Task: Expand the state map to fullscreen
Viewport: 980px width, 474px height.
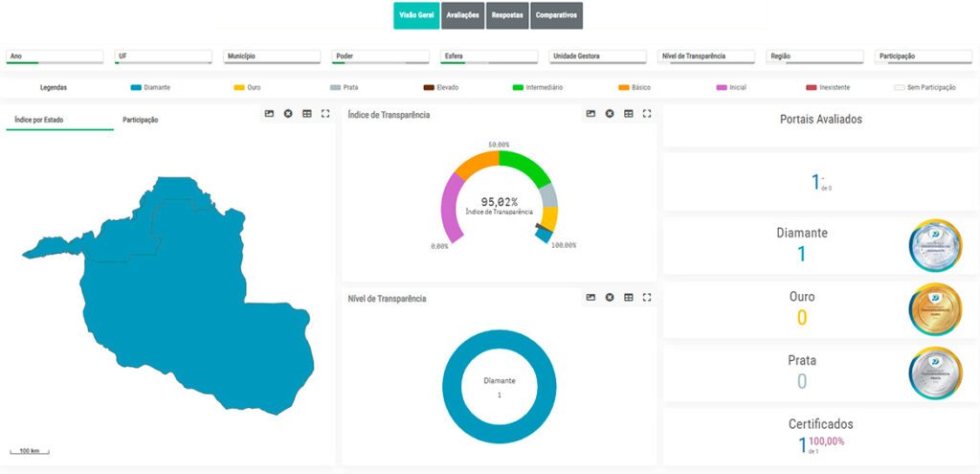Action: click(x=325, y=114)
